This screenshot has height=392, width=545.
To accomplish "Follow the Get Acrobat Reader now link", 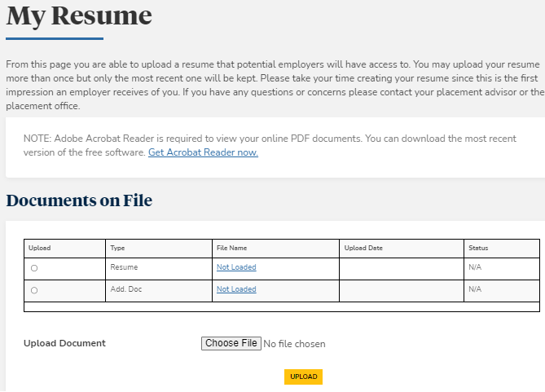I will pyautogui.click(x=203, y=152).
